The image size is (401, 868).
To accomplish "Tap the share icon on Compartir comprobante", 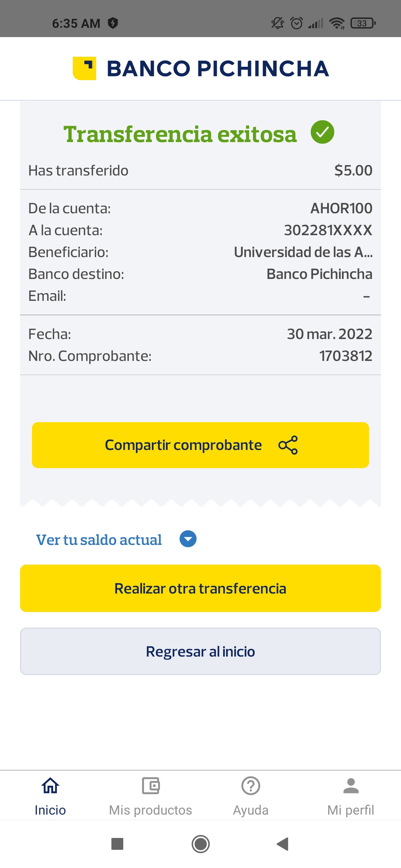I will (x=288, y=445).
